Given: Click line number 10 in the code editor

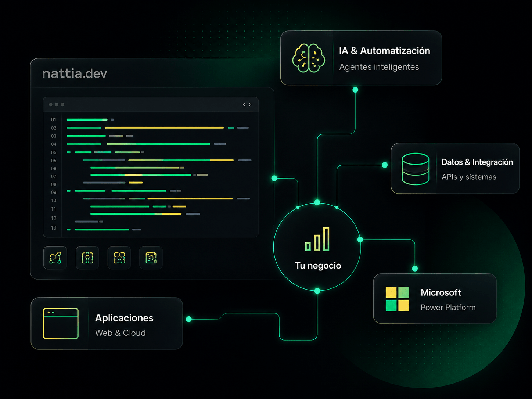Looking at the screenshot, I should pos(54,201).
